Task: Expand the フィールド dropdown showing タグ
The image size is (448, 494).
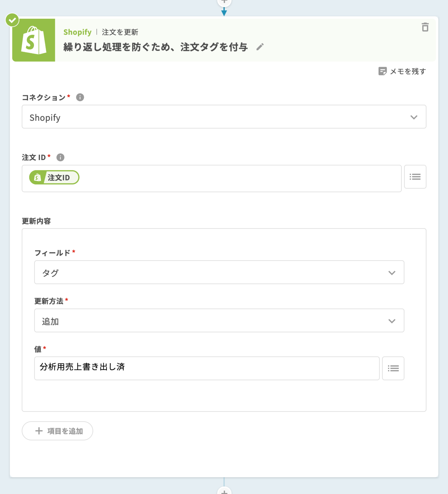Action: (x=219, y=272)
